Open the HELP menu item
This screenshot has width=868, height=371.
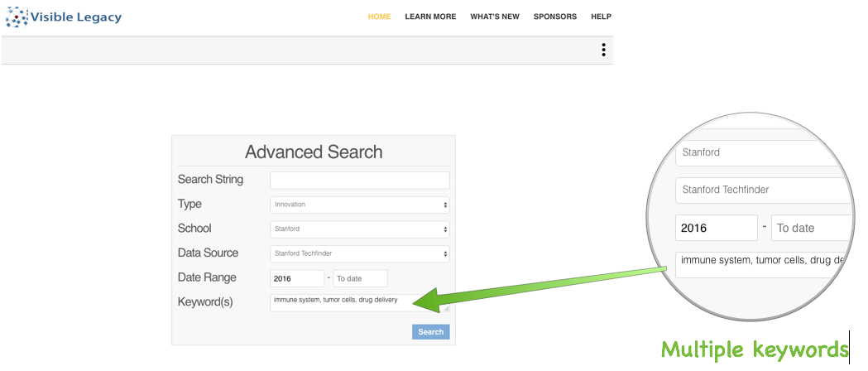602,17
